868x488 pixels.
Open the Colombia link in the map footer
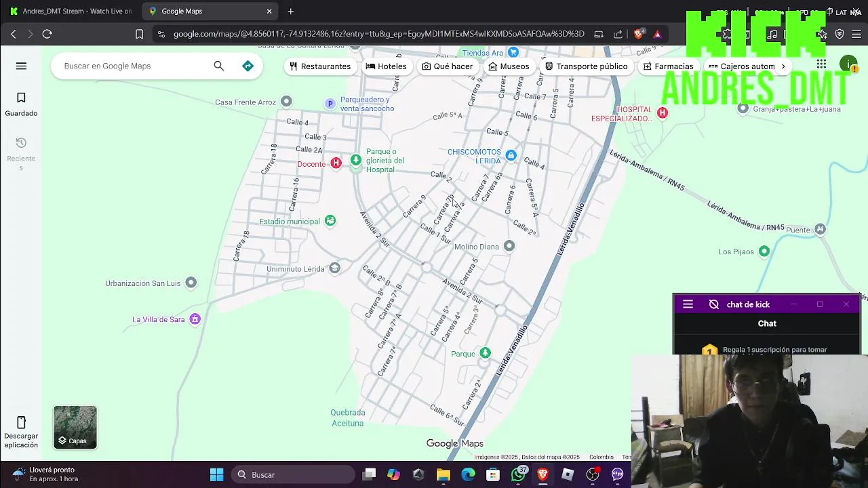pyautogui.click(x=601, y=457)
